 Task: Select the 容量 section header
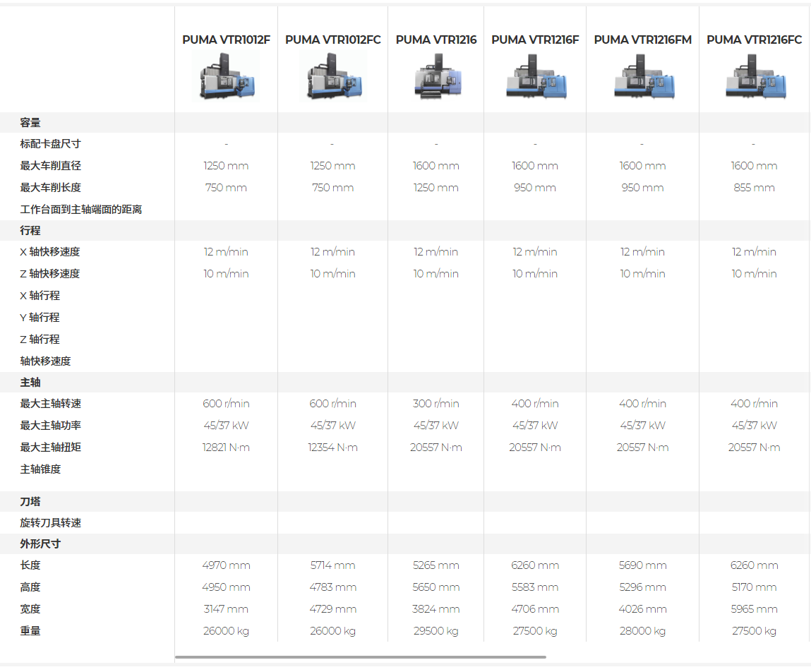pyautogui.click(x=30, y=123)
